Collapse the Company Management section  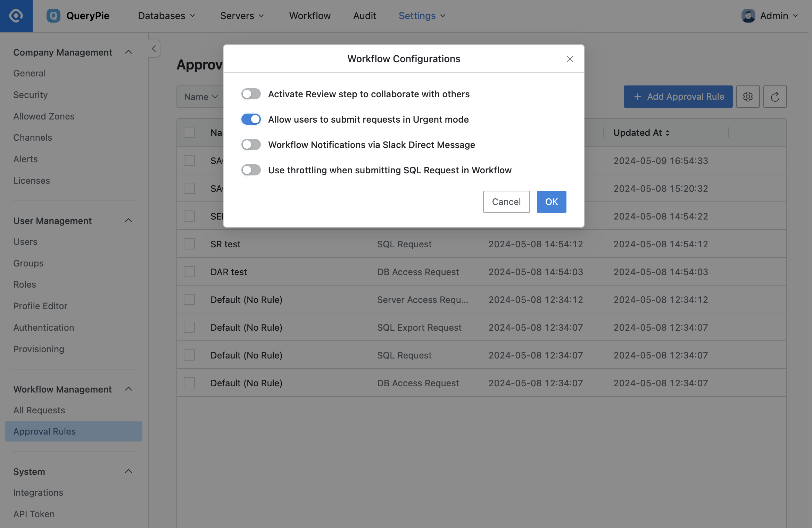[x=129, y=52]
